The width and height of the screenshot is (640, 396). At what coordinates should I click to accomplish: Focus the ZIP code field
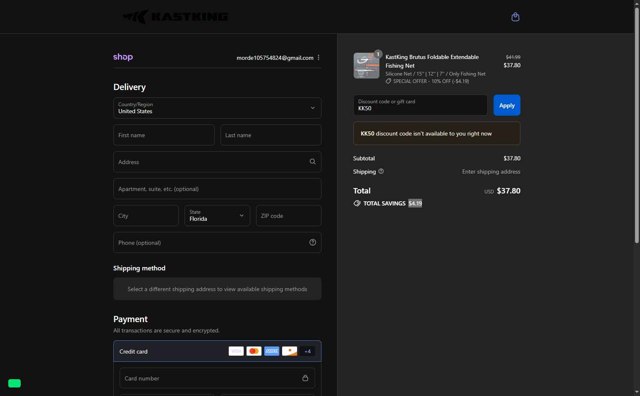tap(289, 216)
